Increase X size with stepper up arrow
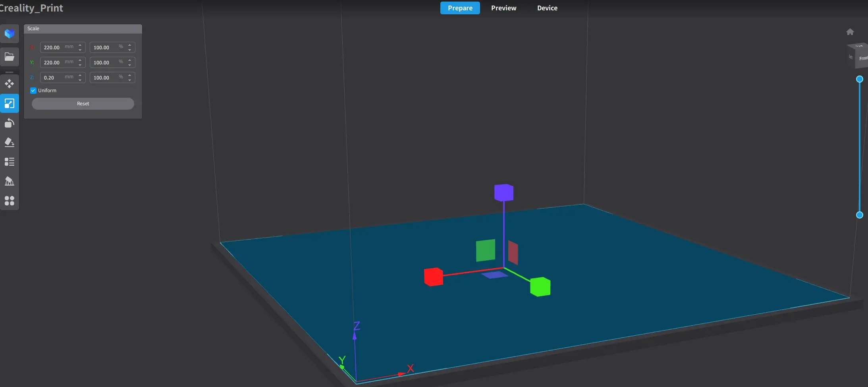Screen dimensions: 868x387 [80, 45]
